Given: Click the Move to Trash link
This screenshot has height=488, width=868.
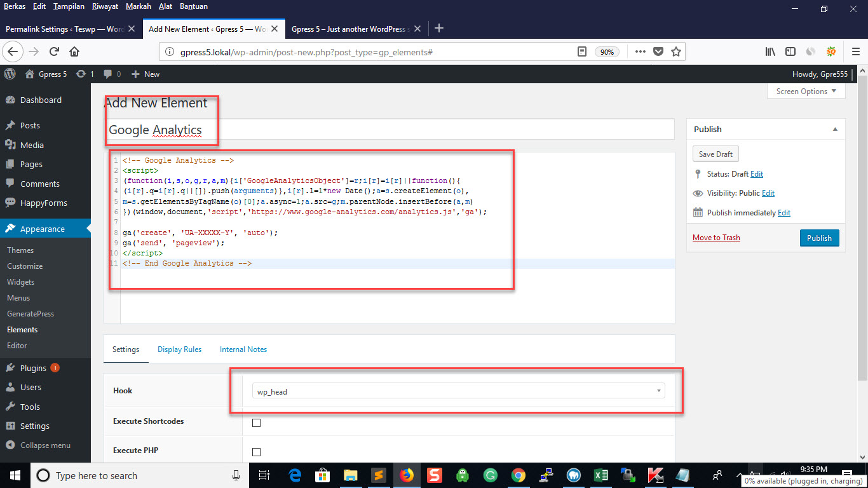Looking at the screenshot, I should click(716, 238).
